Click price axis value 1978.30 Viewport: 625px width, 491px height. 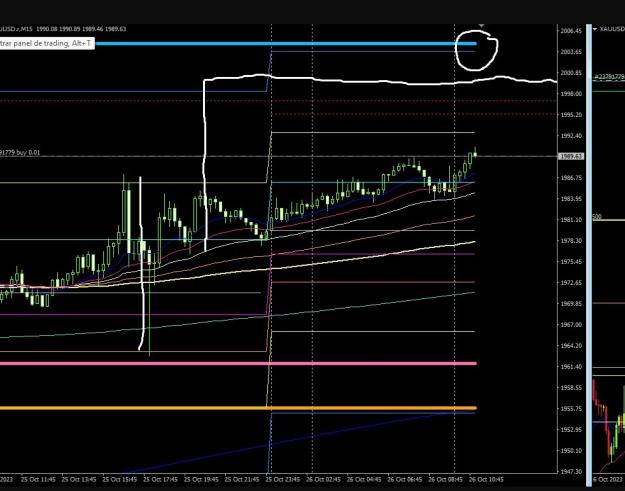click(571, 241)
